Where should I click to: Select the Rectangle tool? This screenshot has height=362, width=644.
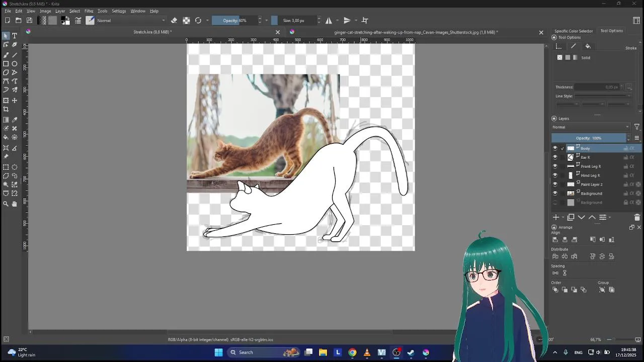[x=6, y=64]
